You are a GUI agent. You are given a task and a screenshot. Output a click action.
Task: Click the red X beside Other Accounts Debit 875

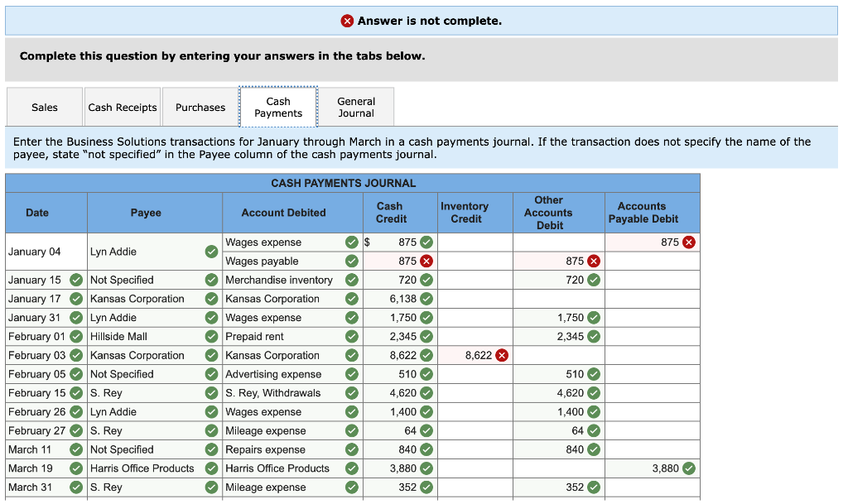click(594, 261)
